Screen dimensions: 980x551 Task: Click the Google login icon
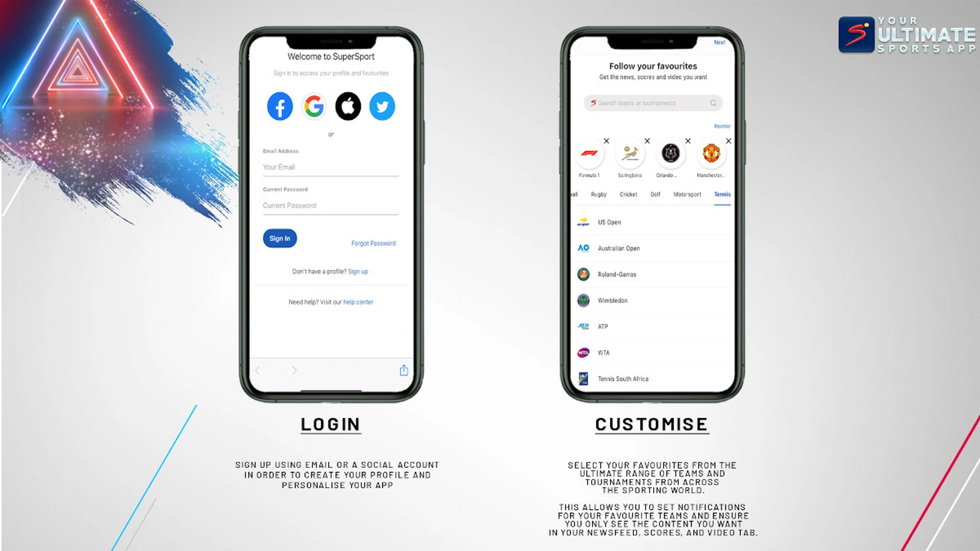[x=313, y=106]
